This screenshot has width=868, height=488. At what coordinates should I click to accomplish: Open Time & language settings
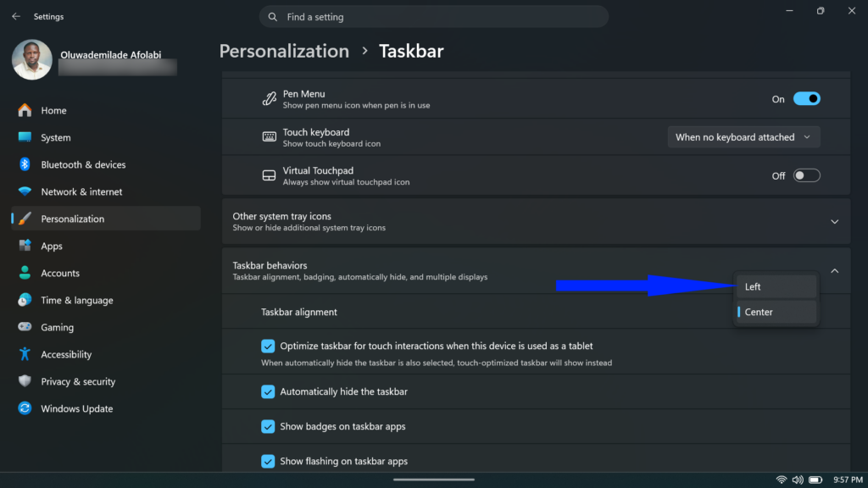click(106, 300)
